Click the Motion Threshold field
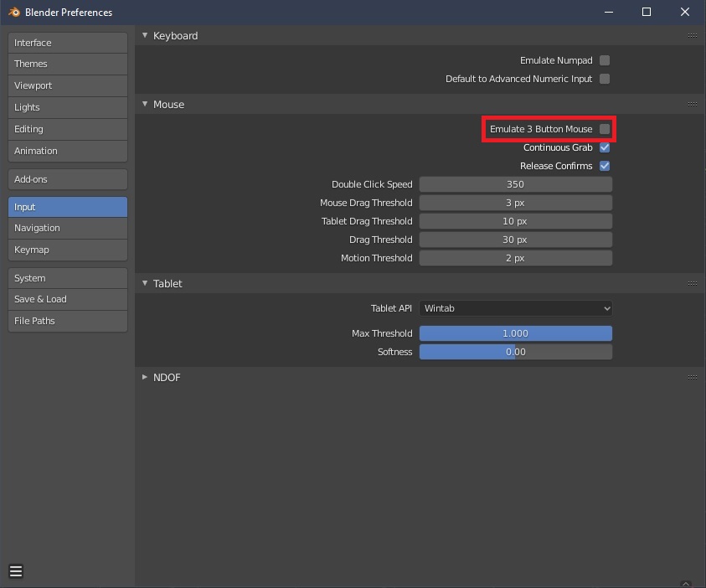This screenshot has height=588, width=706. [x=516, y=259]
